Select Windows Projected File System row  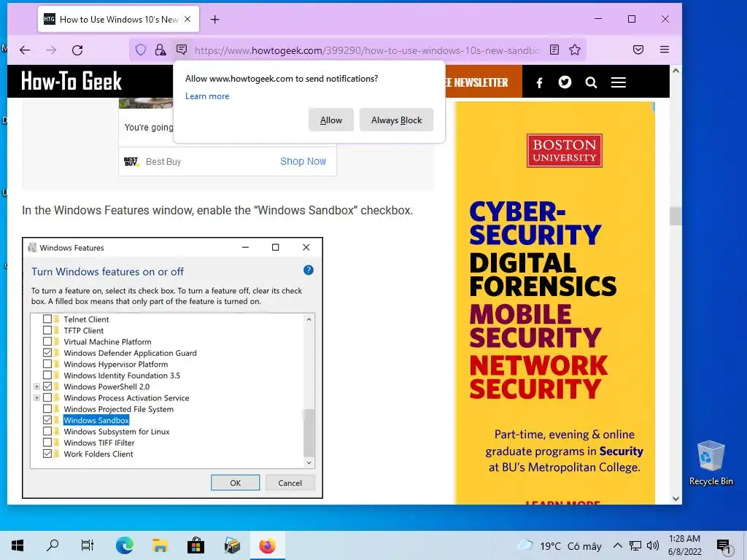tap(119, 409)
